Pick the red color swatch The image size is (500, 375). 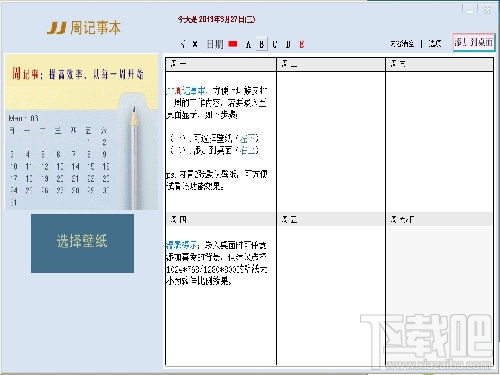(x=233, y=44)
